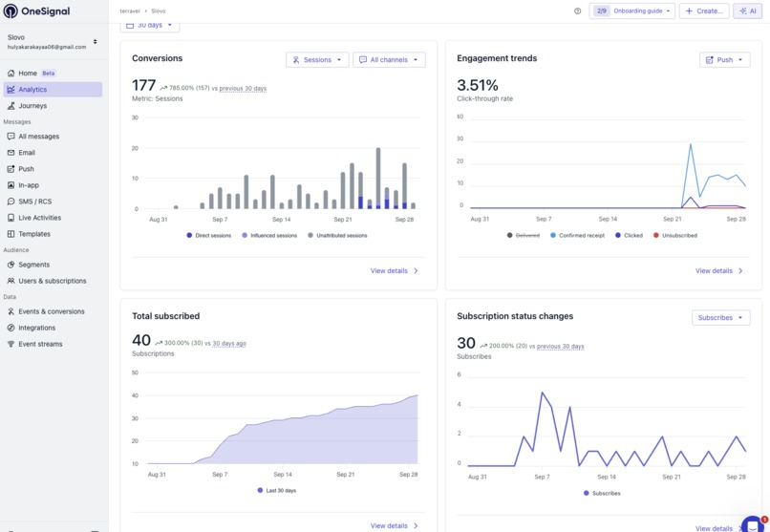770x532 pixels.
Task: Open the Subscribes dropdown
Action: 721,317
